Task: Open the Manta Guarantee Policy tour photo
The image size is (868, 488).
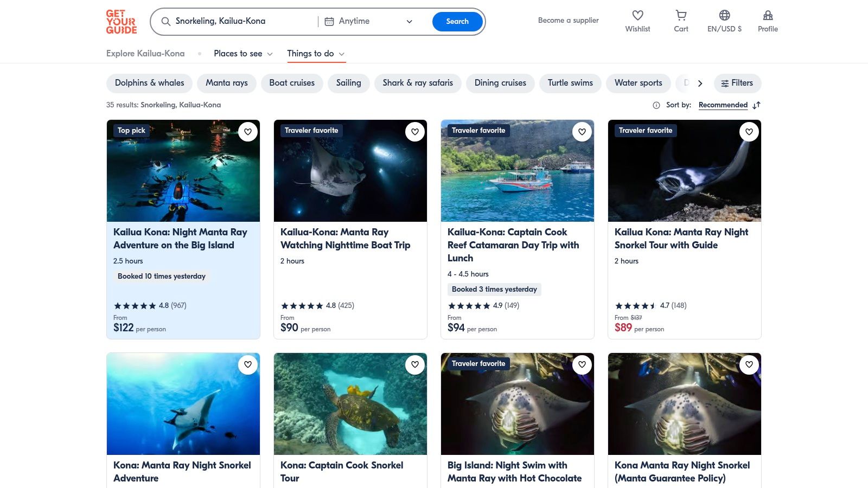Action: pos(685,404)
